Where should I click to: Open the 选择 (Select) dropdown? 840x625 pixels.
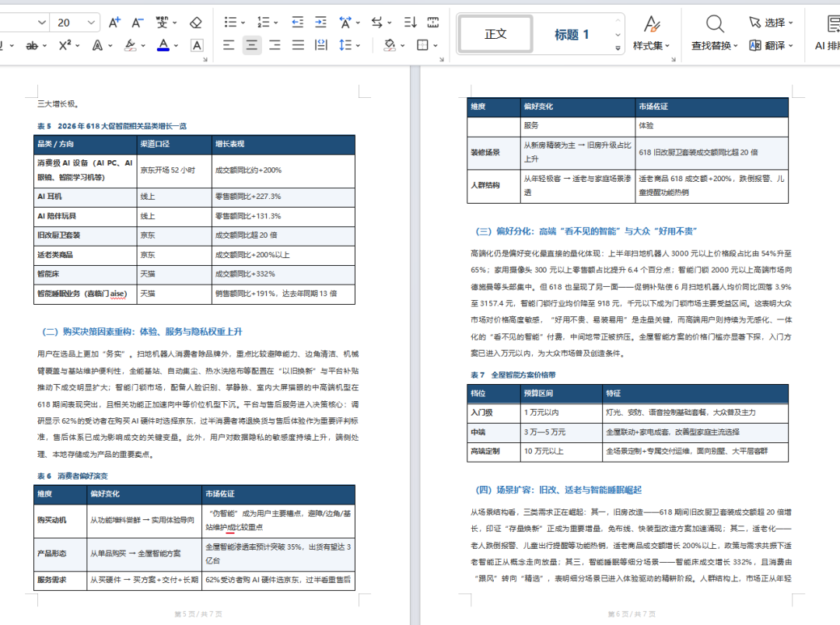[771, 23]
